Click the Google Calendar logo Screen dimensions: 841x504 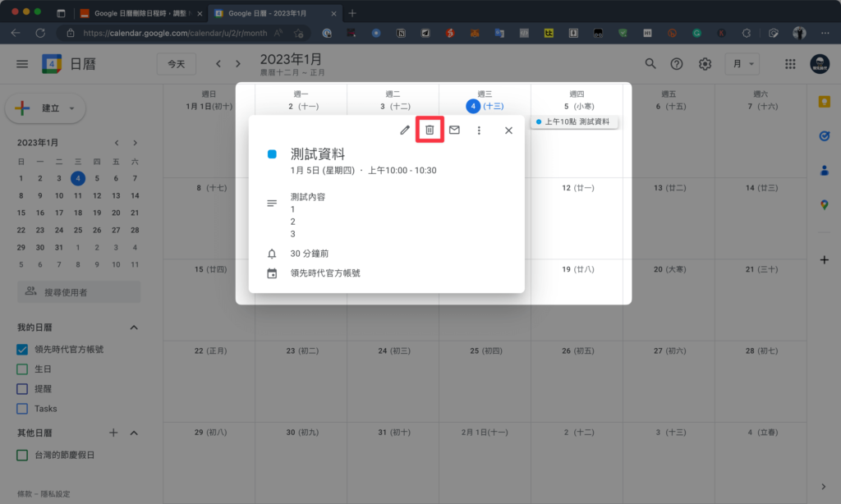tap(52, 64)
